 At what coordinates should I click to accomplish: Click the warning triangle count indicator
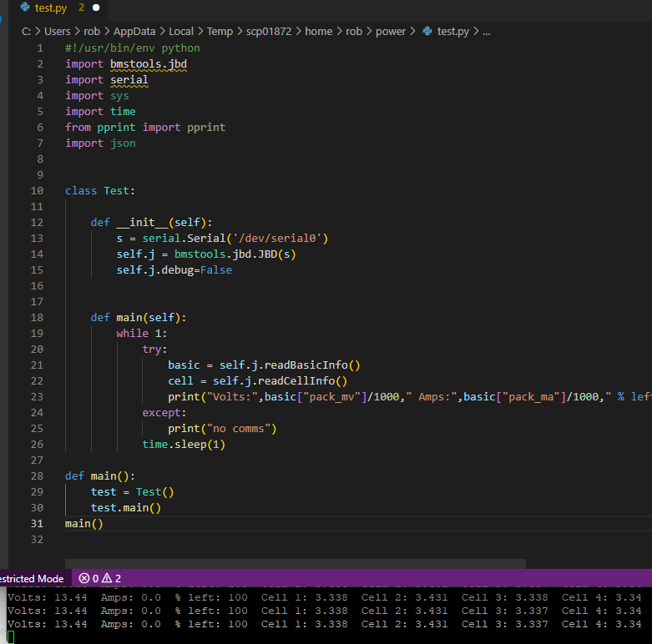(111, 578)
